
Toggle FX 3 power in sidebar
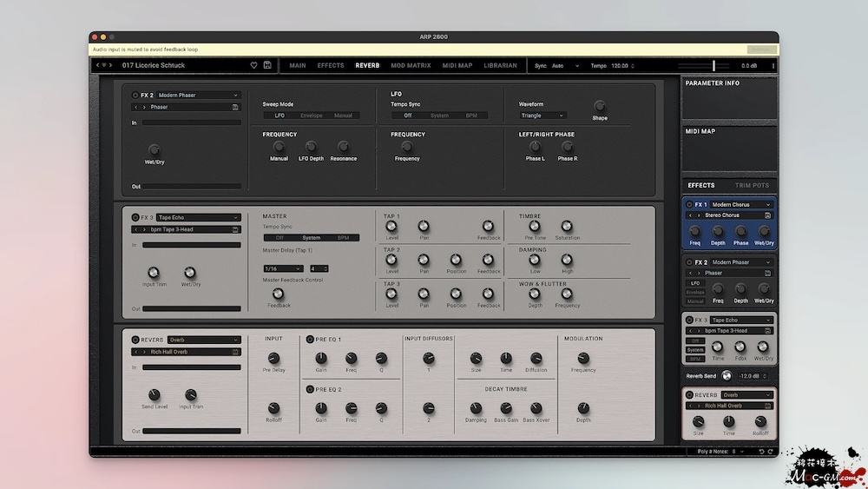[689, 320]
